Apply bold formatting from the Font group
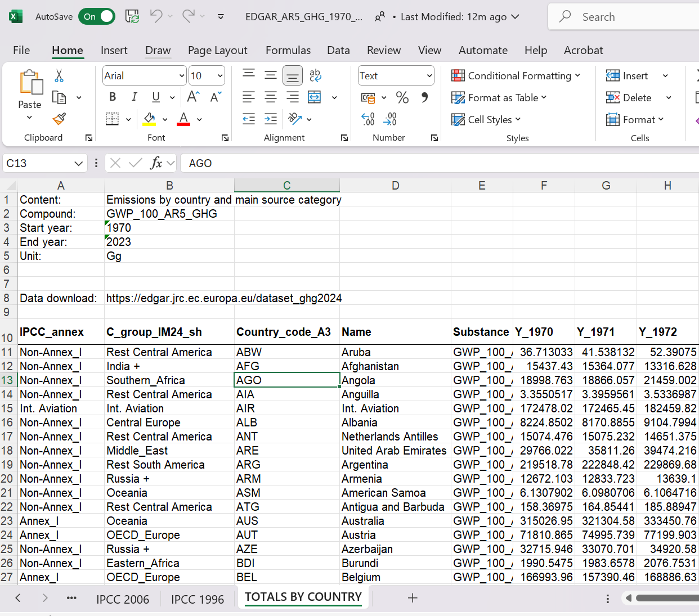Viewport: 699px width, 616px height. click(112, 97)
